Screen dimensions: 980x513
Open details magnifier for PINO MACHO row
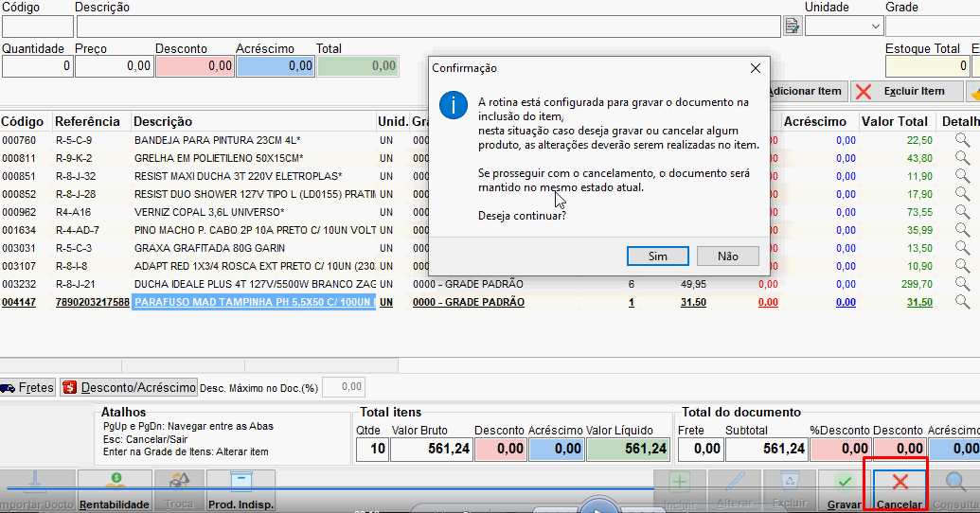tap(962, 230)
